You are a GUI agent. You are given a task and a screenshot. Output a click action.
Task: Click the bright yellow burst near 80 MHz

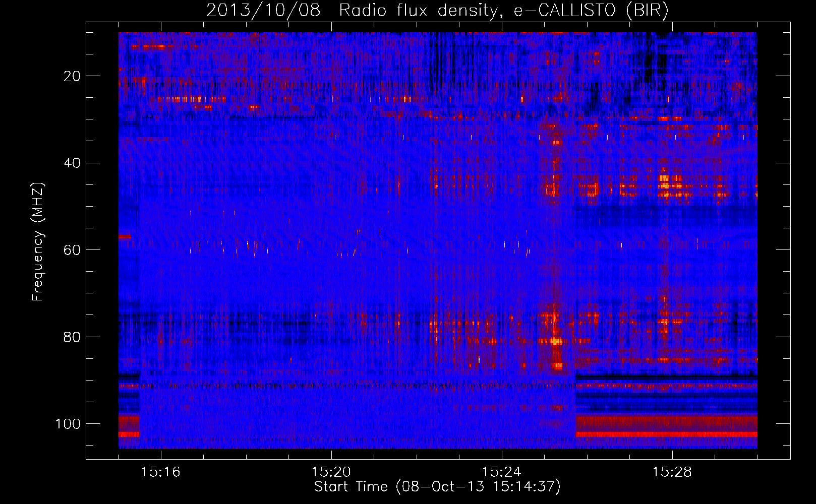556,341
